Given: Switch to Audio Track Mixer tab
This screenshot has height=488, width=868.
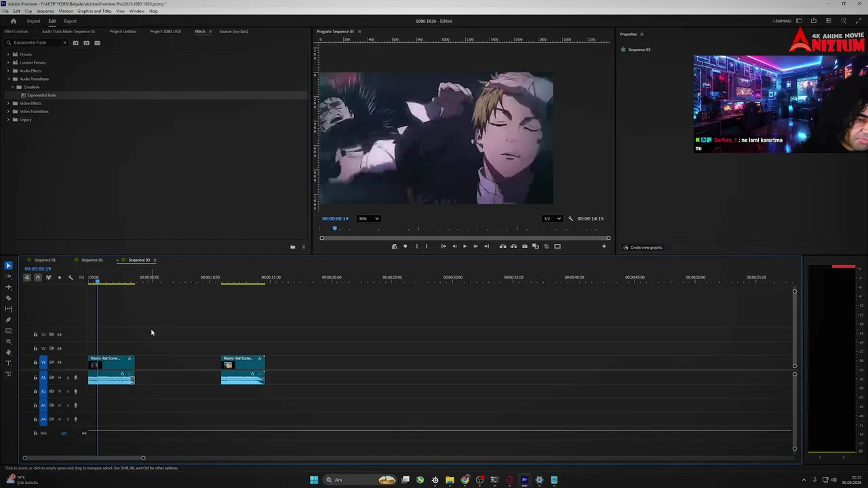Looking at the screenshot, I should (68, 31).
